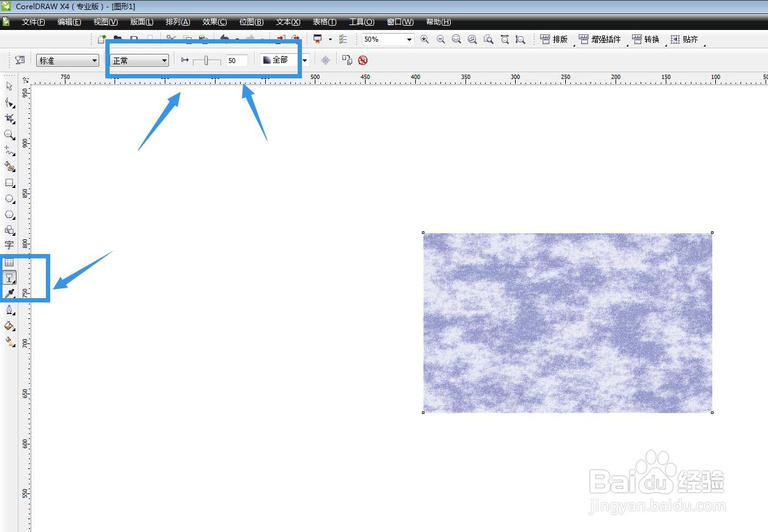Click the Undo arrow icon
The image size is (768, 532).
(225, 39)
